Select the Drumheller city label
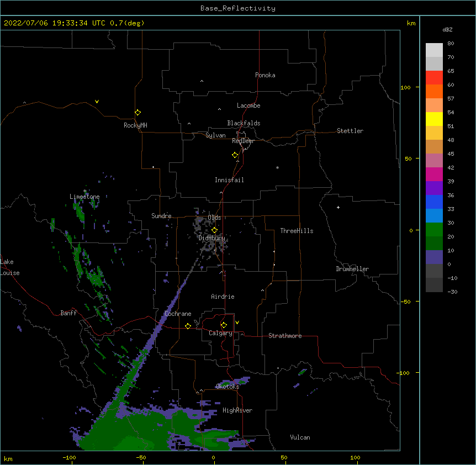Image resolution: width=476 pixels, height=465 pixels. [352, 269]
